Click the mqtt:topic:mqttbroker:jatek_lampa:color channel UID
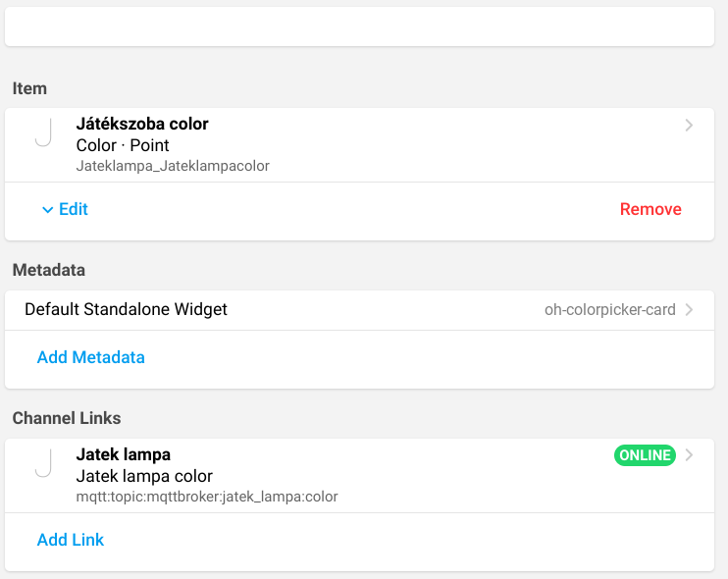728x579 pixels. [x=207, y=497]
